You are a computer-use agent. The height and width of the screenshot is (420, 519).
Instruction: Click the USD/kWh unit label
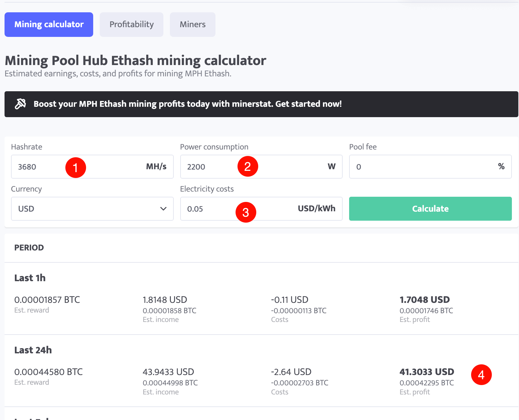click(x=317, y=208)
